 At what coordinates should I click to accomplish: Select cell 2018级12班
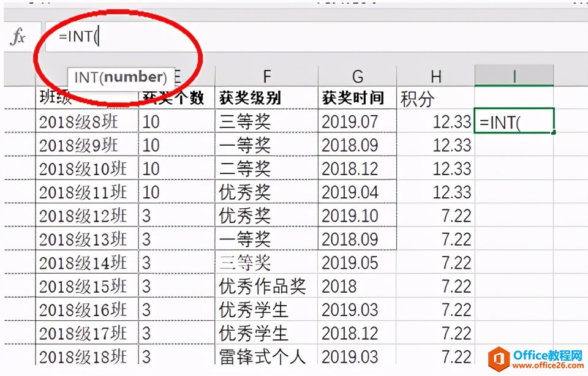87,215
